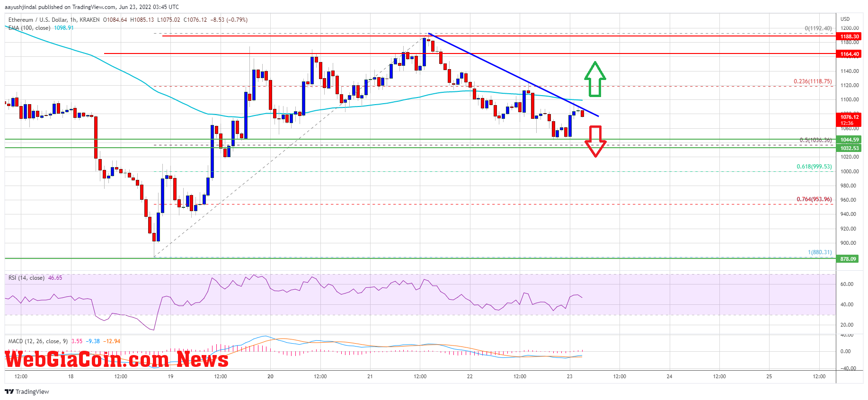Image resolution: width=868 pixels, height=400 pixels.
Task: Click date 25 on the time axis
Action: point(769,377)
